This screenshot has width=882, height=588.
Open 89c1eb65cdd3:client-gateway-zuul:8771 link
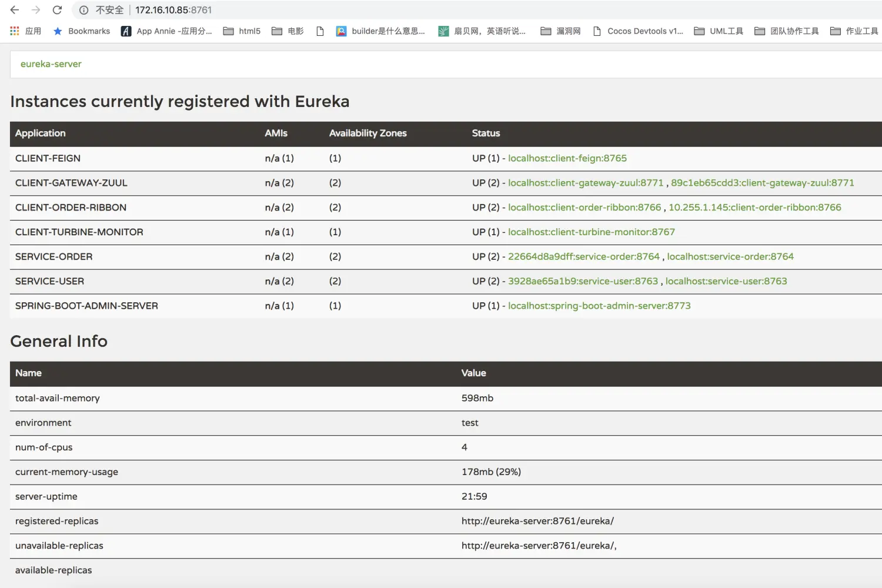point(763,183)
